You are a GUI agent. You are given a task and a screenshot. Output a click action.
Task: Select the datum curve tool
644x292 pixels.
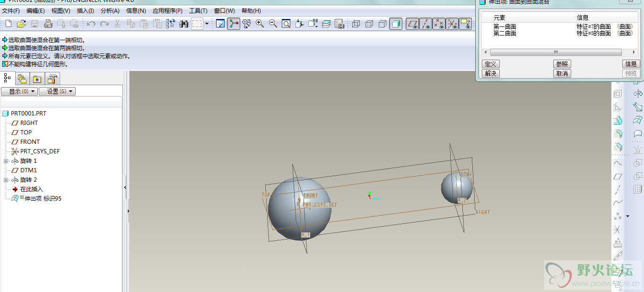618,203
